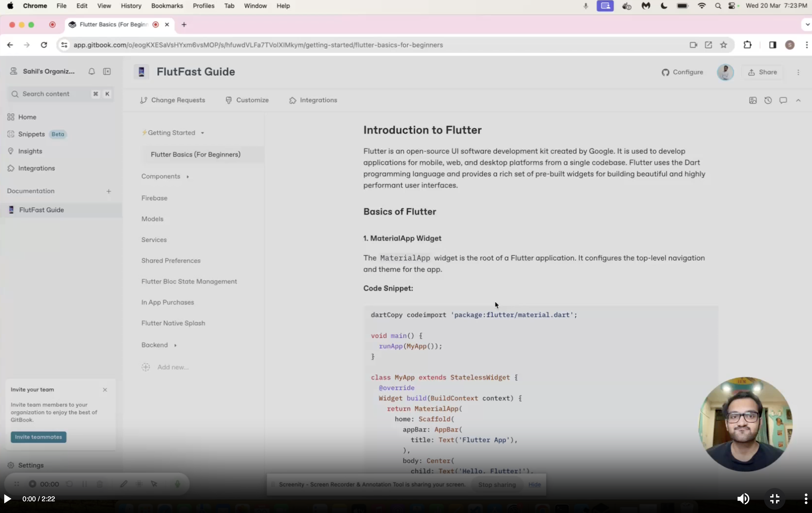
Task: Mute the video using the speaker icon
Action: click(x=743, y=499)
